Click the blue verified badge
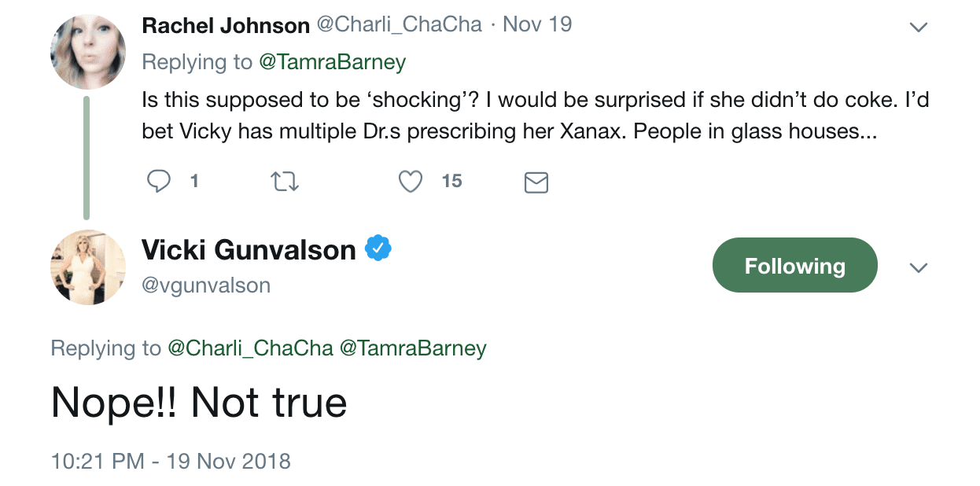 (378, 249)
